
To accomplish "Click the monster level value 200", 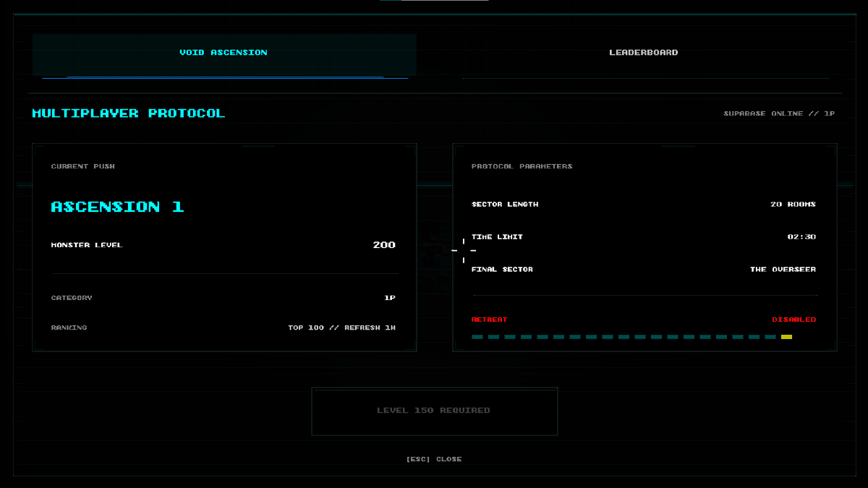I will [384, 245].
